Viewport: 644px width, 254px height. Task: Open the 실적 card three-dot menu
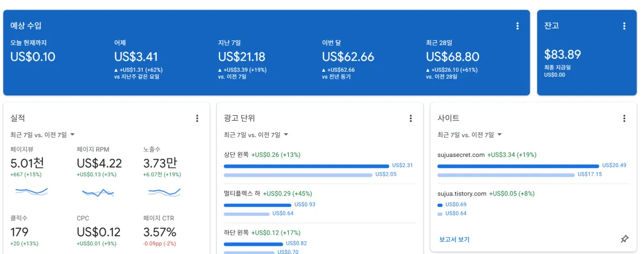pyautogui.click(x=197, y=118)
